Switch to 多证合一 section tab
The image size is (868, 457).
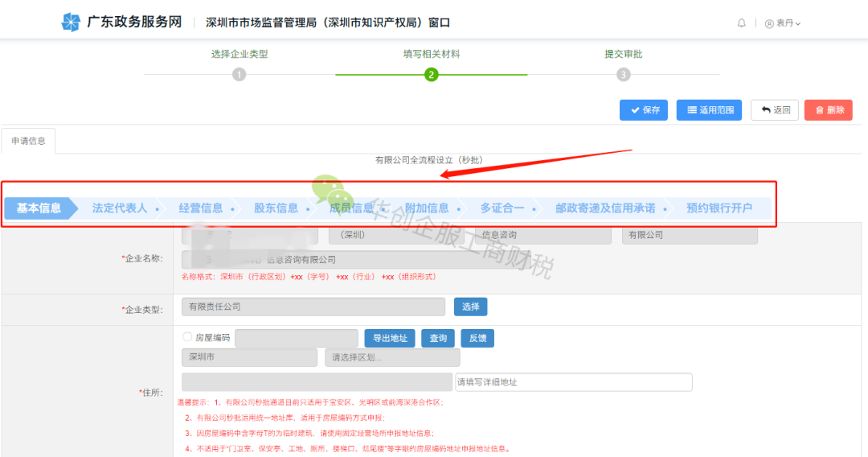tap(502, 208)
